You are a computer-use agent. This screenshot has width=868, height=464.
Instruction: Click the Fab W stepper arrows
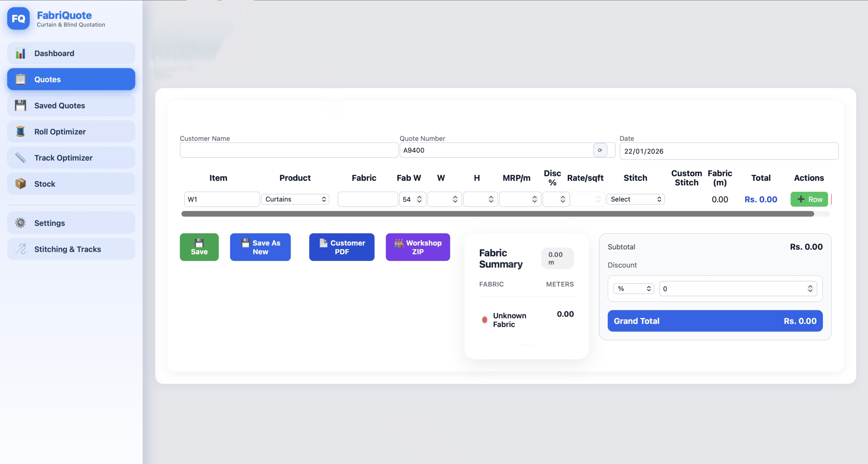(419, 199)
